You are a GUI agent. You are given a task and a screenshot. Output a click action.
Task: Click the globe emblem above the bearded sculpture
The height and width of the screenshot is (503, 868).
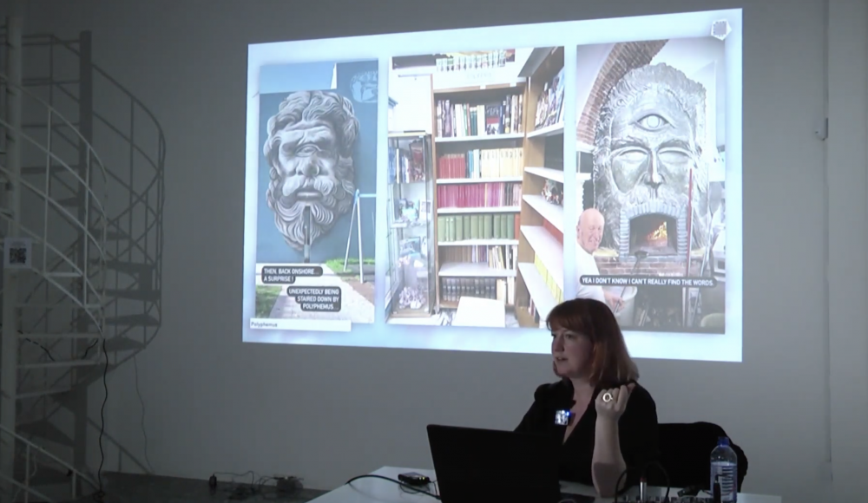(364, 87)
